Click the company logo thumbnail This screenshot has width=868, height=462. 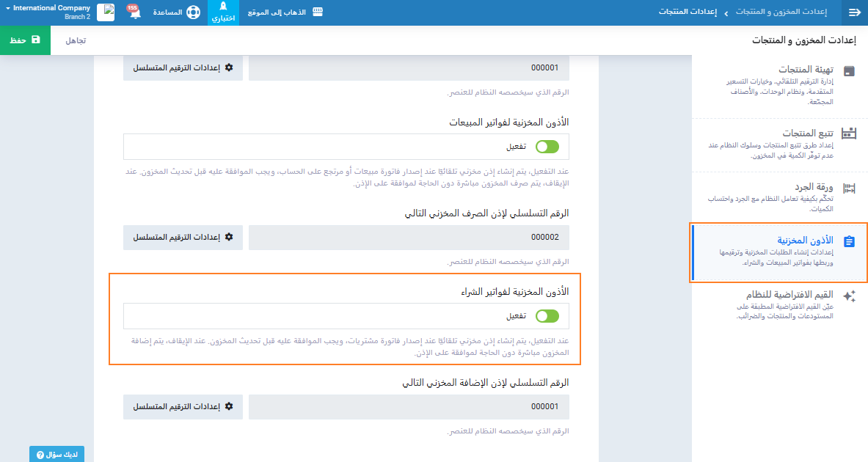coord(106,12)
